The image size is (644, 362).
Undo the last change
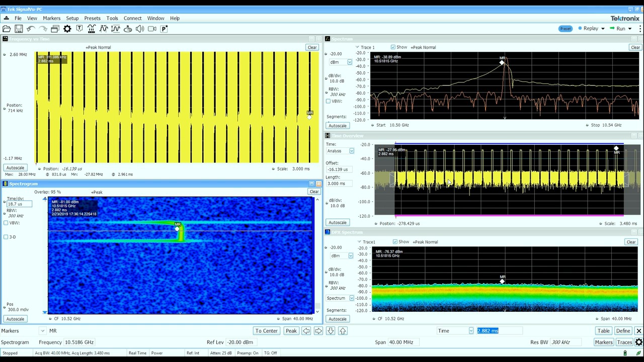tap(31, 29)
